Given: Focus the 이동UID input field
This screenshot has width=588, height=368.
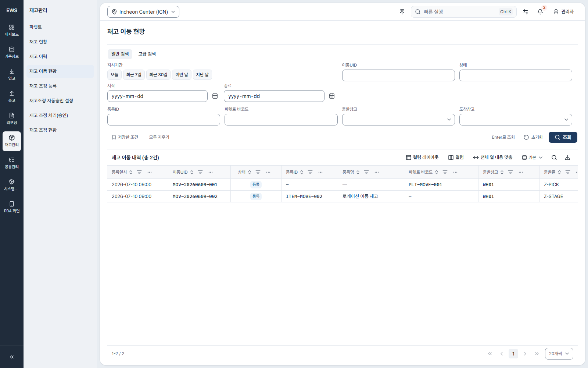Looking at the screenshot, I should point(398,75).
